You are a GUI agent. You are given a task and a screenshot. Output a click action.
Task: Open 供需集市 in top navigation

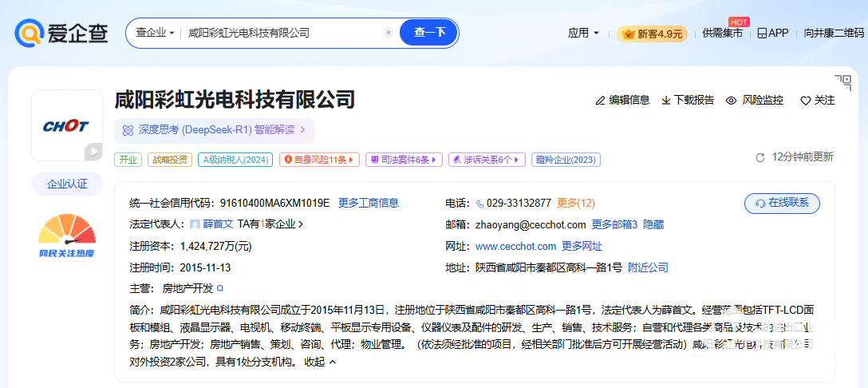click(x=722, y=33)
